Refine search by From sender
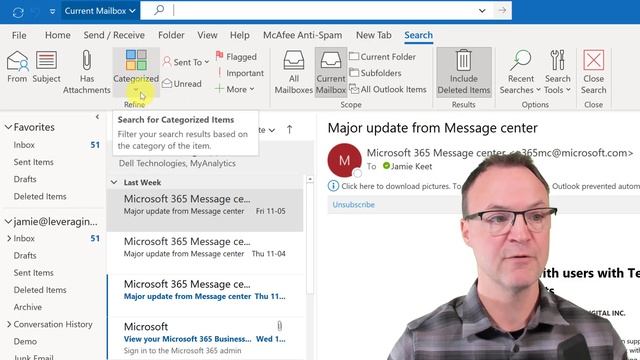The width and height of the screenshot is (640, 360). point(17,67)
